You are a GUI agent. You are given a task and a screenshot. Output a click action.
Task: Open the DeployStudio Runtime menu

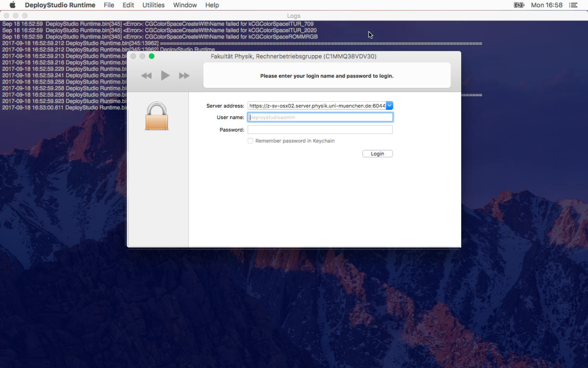[60, 5]
